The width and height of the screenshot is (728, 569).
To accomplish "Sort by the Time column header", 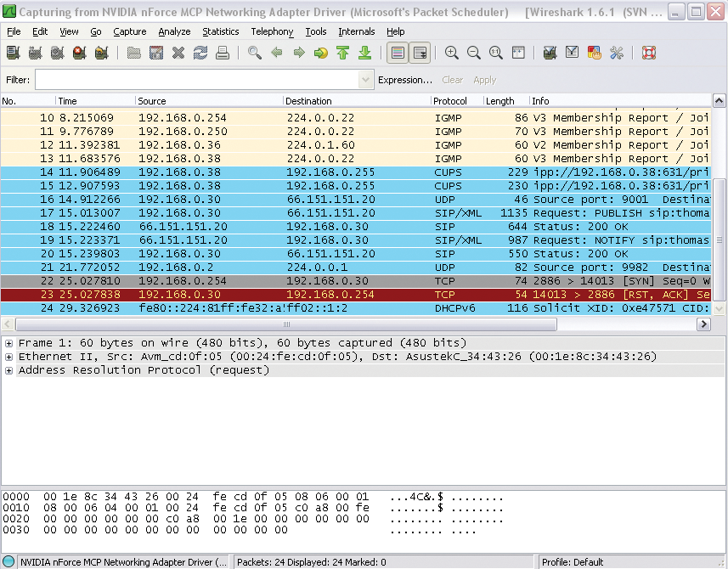I will point(95,101).
